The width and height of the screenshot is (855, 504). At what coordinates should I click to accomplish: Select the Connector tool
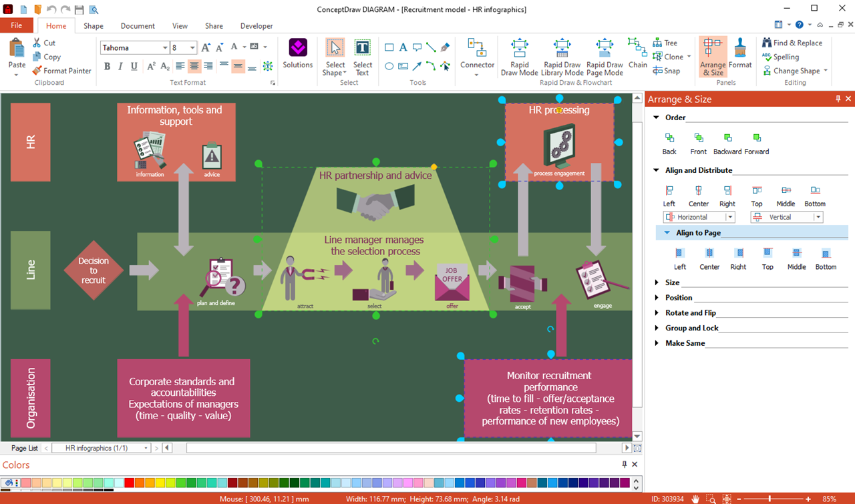coord(477,57)
